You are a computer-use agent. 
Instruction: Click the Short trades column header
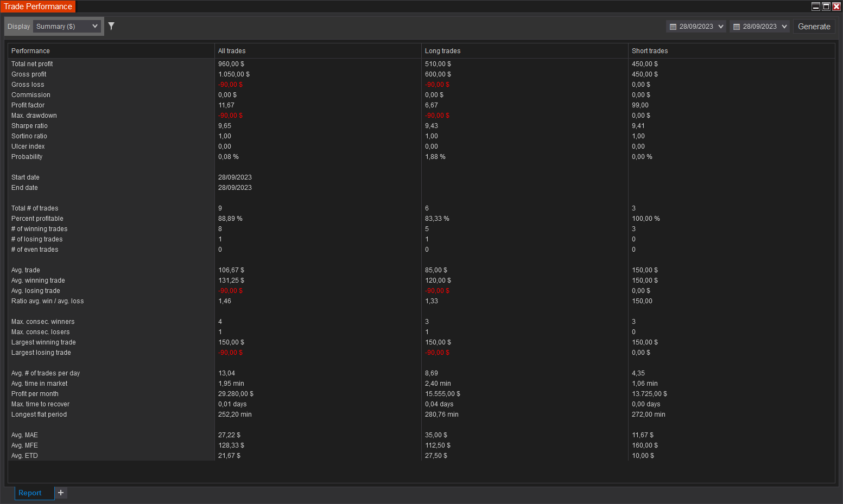732,51
